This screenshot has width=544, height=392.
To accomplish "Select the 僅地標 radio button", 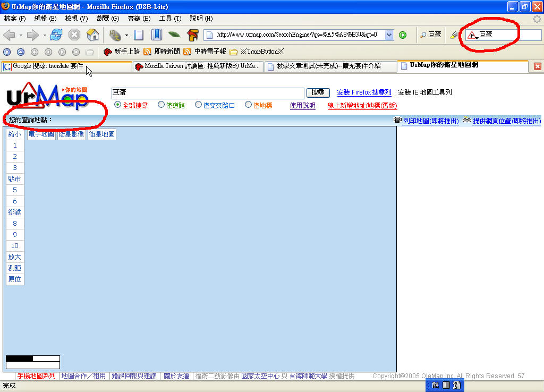I will point(248,105).
